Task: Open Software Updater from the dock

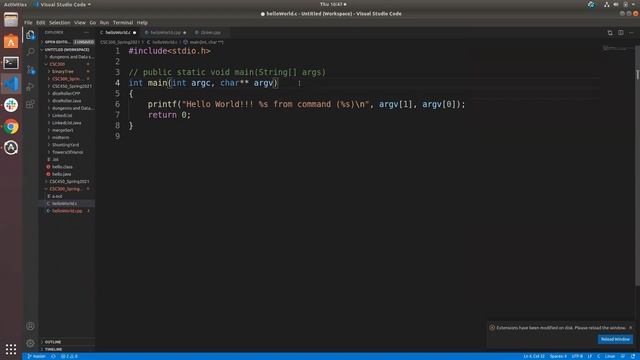Action: (11, 148)
